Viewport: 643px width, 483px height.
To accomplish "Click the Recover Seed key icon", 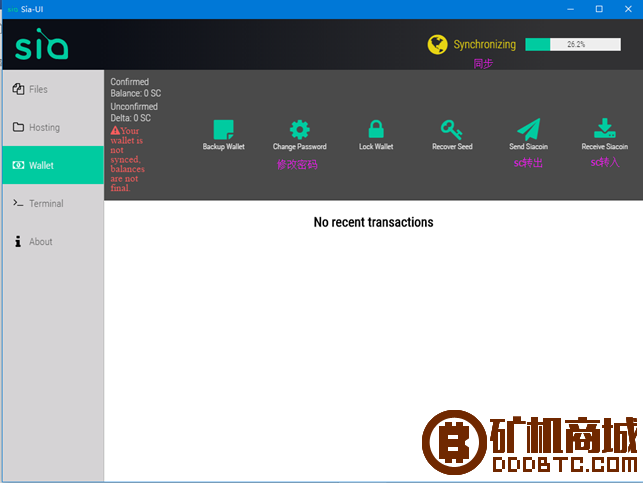I will pyautogui.click(x=451, y=130).
